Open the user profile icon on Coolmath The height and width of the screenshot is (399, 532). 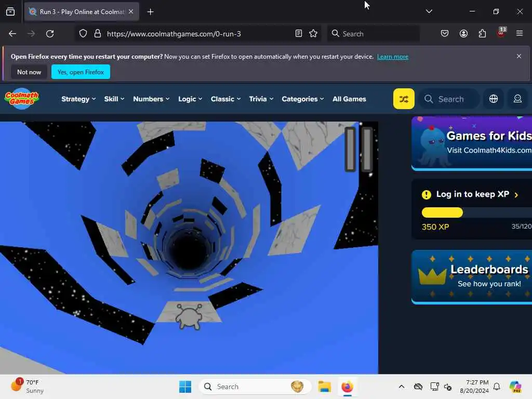click(x=517, y=99)
